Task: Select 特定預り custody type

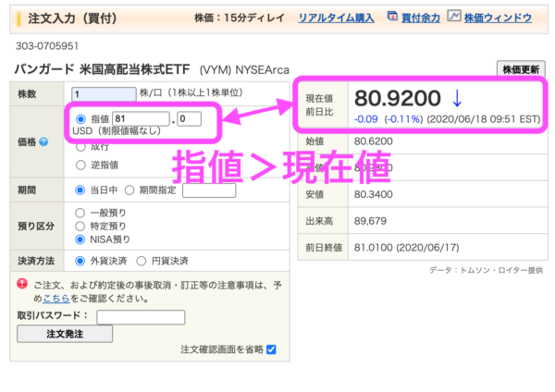Action: (80, 227)
